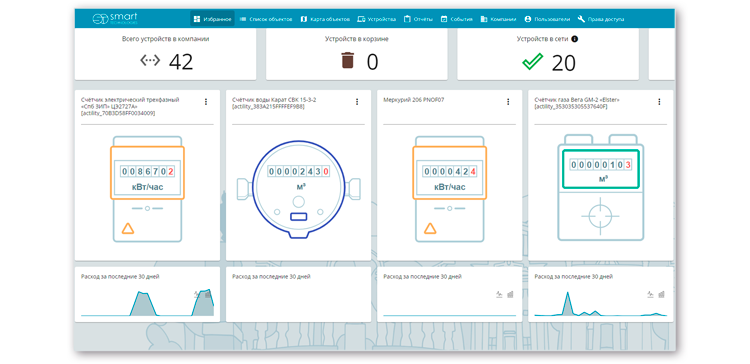
Task: Click total devices count 42
Action: pyautogui.click(x=181, y=62)
